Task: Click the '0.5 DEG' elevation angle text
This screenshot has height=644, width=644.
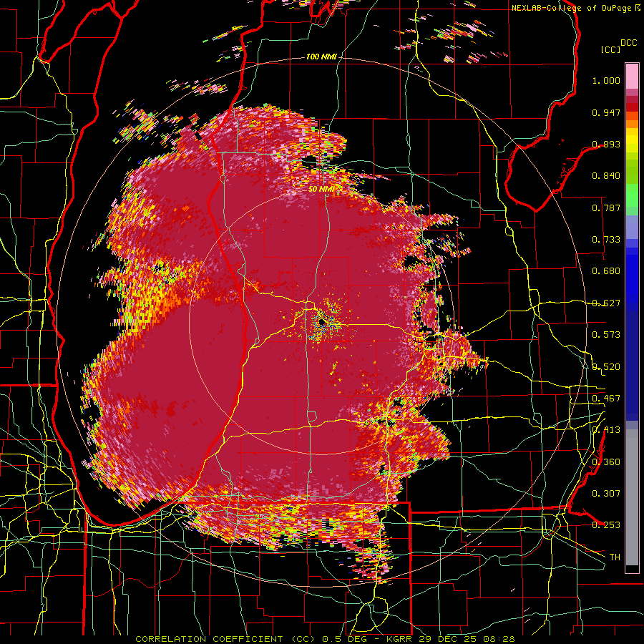Action: [344, 639]
